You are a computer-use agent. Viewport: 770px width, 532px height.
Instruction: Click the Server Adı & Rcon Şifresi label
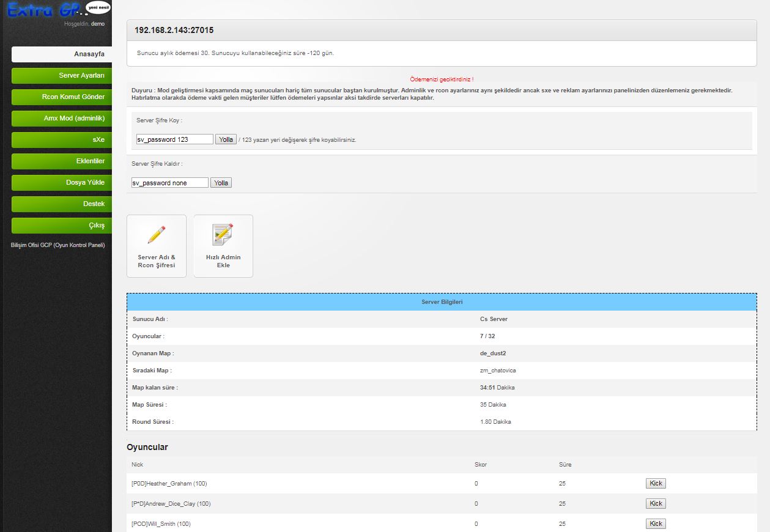pyautogui.click(x=157, y=261)
